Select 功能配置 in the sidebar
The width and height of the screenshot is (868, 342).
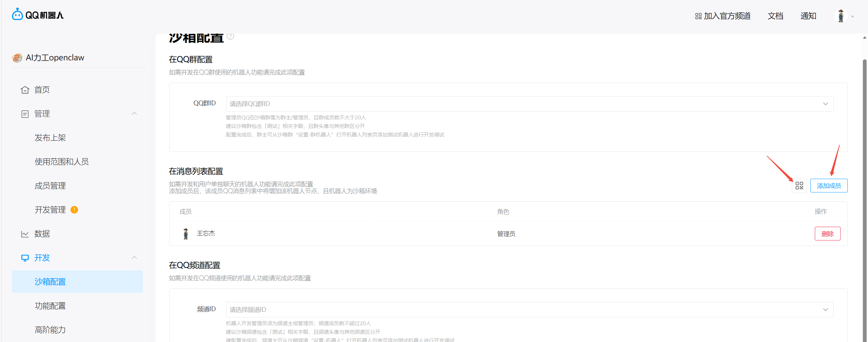coord(50,305)
